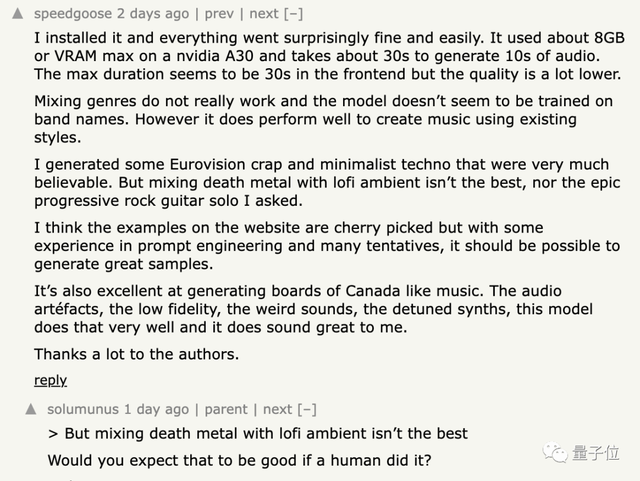Image resolution: width=640 pixels, height=481 pixels.
Task: Click the WeChat logo watermark icon
Action: [554, 454]
